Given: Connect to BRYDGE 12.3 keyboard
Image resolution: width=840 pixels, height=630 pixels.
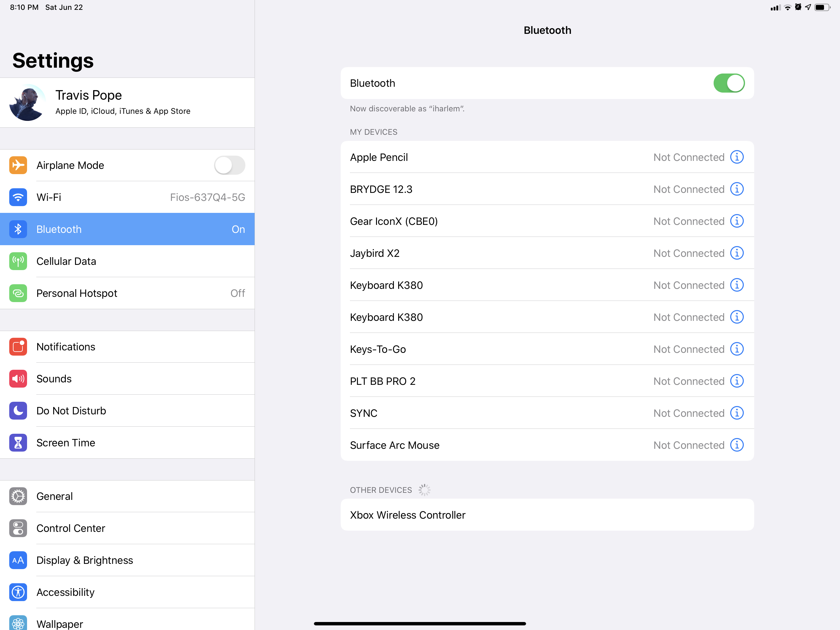Looking at the screenshot, I should pos(547,189).
